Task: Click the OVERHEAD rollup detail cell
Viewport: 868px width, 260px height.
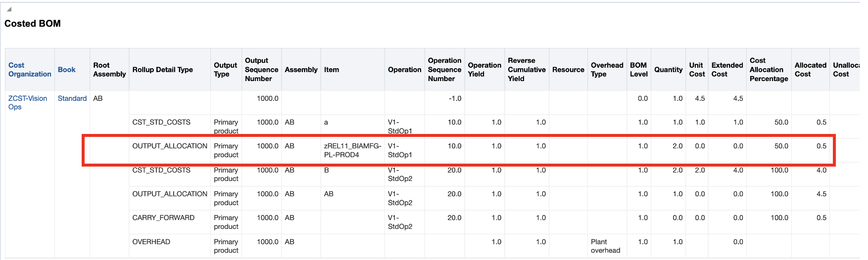Action: point(151,242)
